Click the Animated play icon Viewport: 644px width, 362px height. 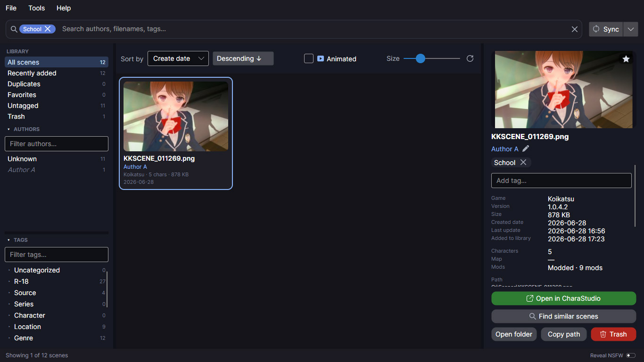pos(321,58)
